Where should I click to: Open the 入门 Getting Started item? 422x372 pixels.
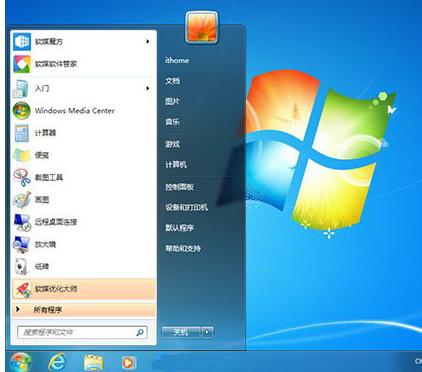pos(84,88)
